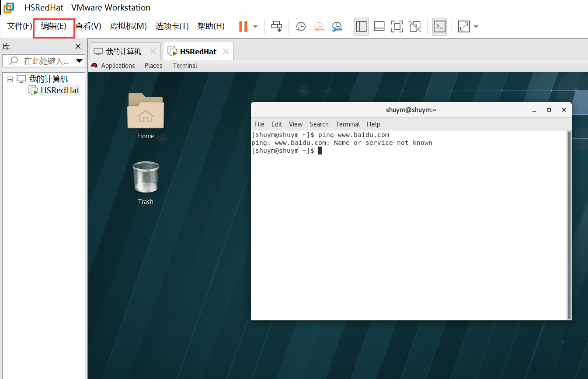Open the terminal Edit menu
This screenshot has width=588, height=379.
[277, 124]
